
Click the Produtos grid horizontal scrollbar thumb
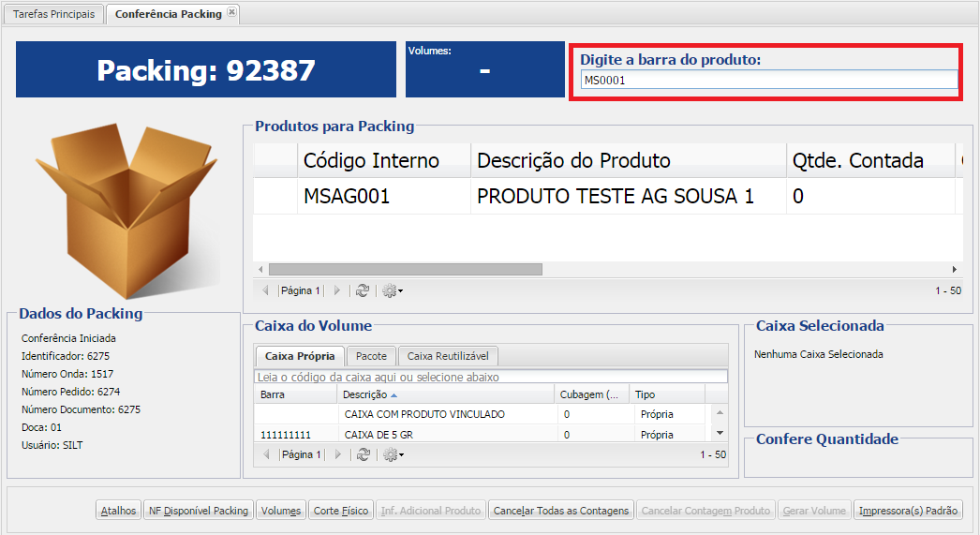tap(406, 270)
